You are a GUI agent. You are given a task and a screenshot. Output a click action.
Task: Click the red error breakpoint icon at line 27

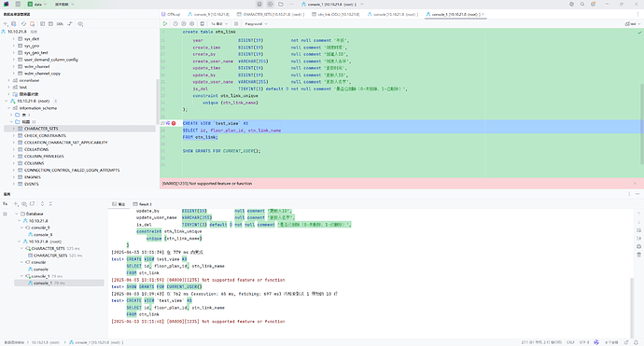(174, 123)
